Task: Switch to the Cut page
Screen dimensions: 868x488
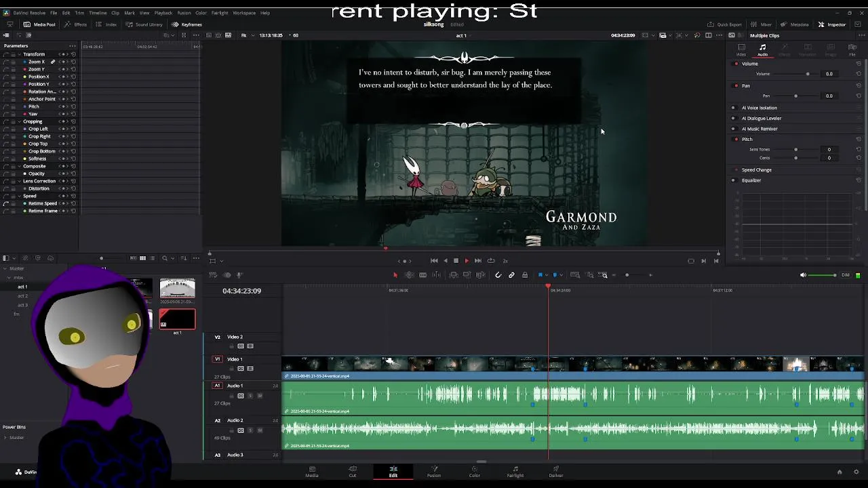Action: coord(353,471)
